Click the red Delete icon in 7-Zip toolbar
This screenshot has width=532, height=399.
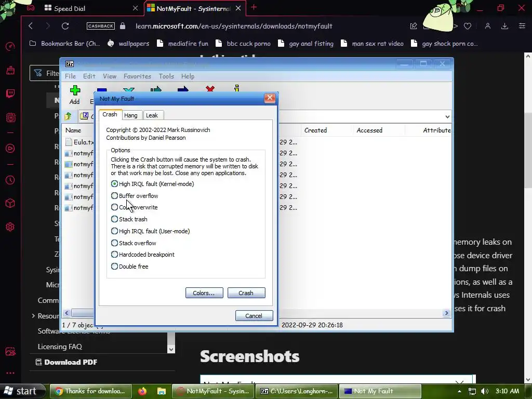(x=210, y=89)
